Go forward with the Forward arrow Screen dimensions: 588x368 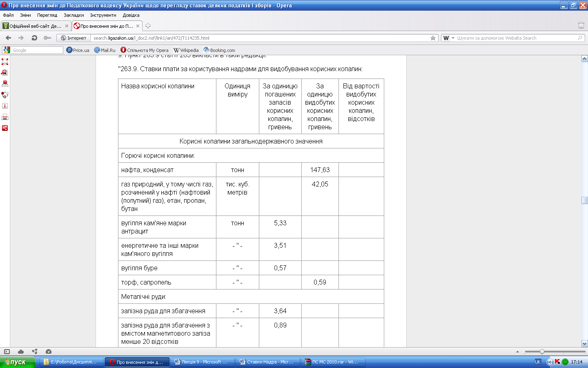click(x=21, y=38)
